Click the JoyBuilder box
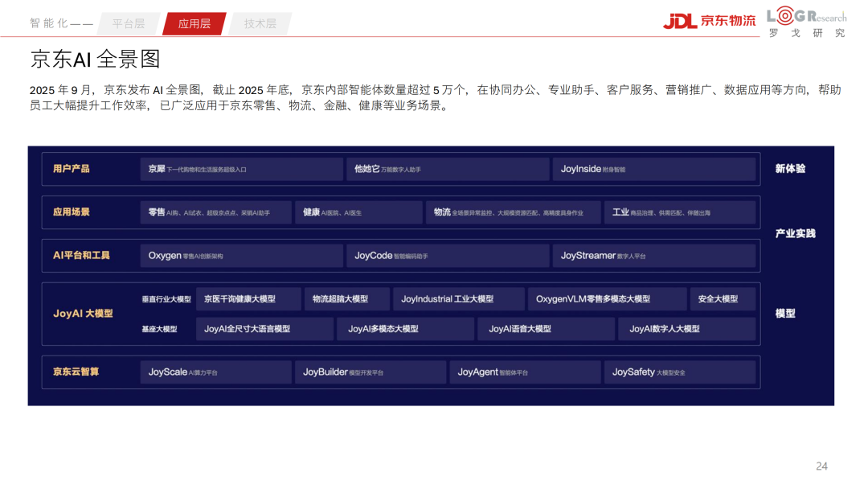 coord(371,372)
